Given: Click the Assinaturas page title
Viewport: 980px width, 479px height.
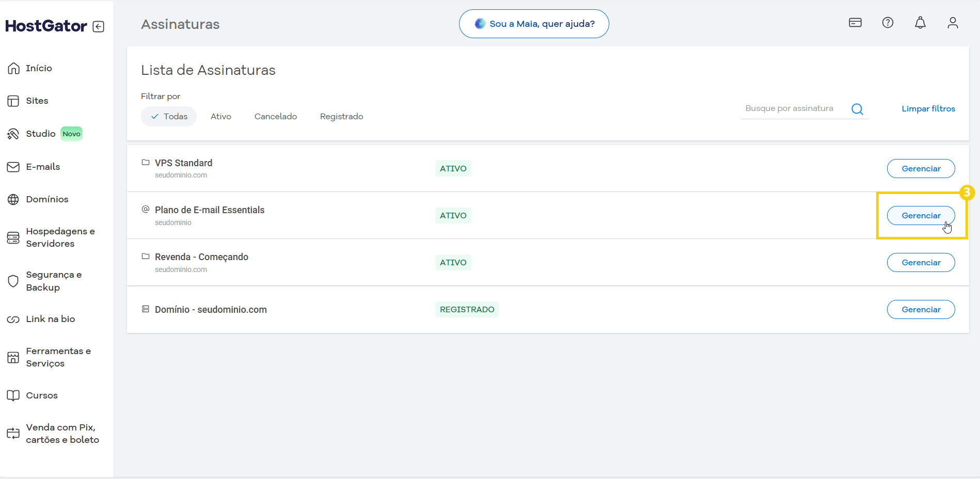Looking at the screenshot, I should click(180, 24).
